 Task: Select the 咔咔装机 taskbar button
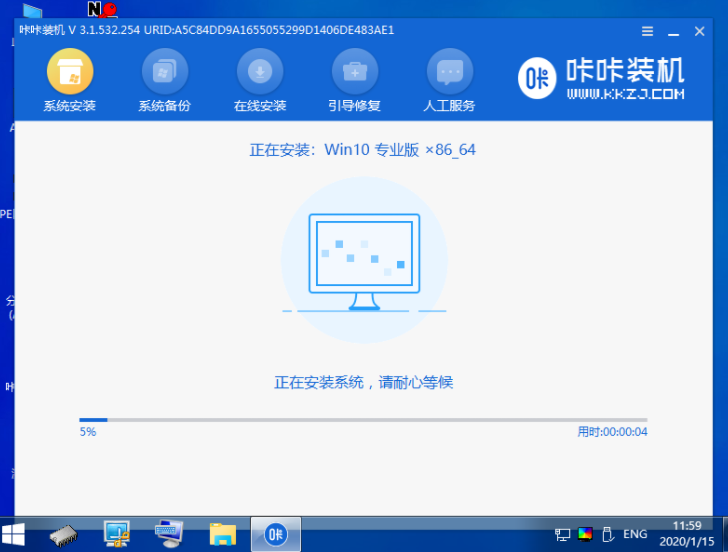274,534
